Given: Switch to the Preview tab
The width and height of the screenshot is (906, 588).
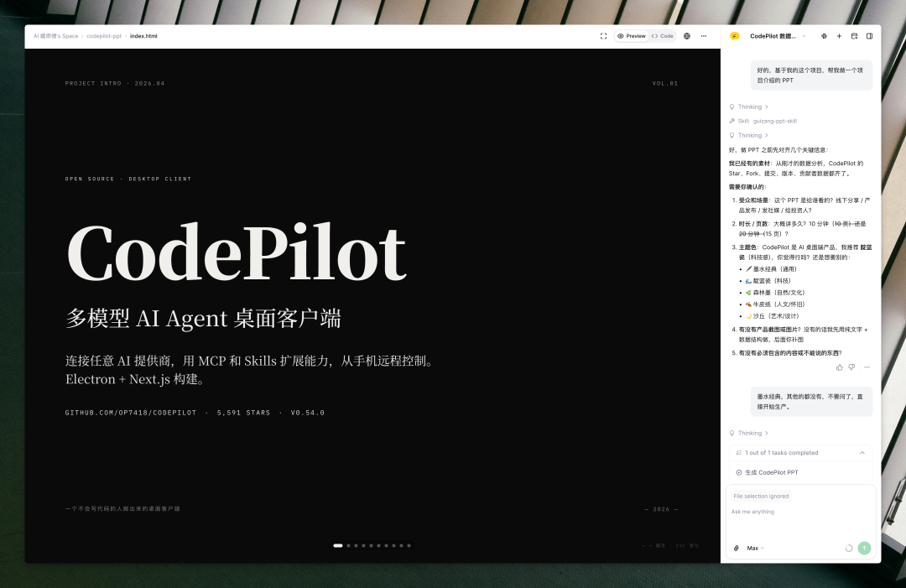Looking at the screenshot, I should pyautogui.click(x=632, y=36).
